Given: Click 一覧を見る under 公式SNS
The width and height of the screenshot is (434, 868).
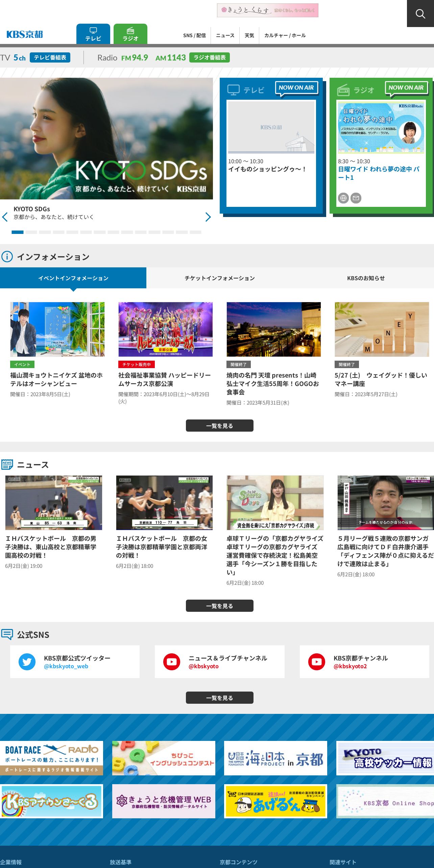Looking at the screenshot, I should 220,698.
